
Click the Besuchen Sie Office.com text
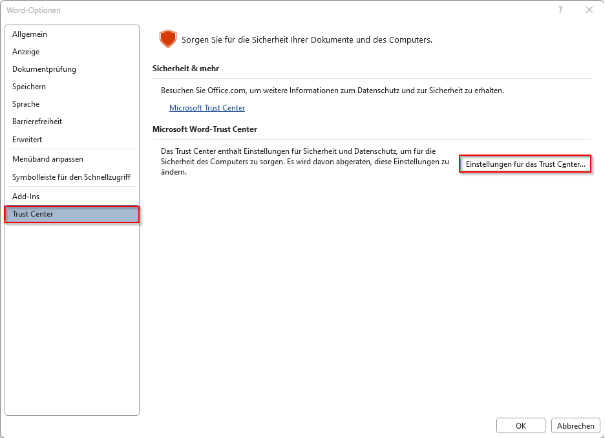333,90
